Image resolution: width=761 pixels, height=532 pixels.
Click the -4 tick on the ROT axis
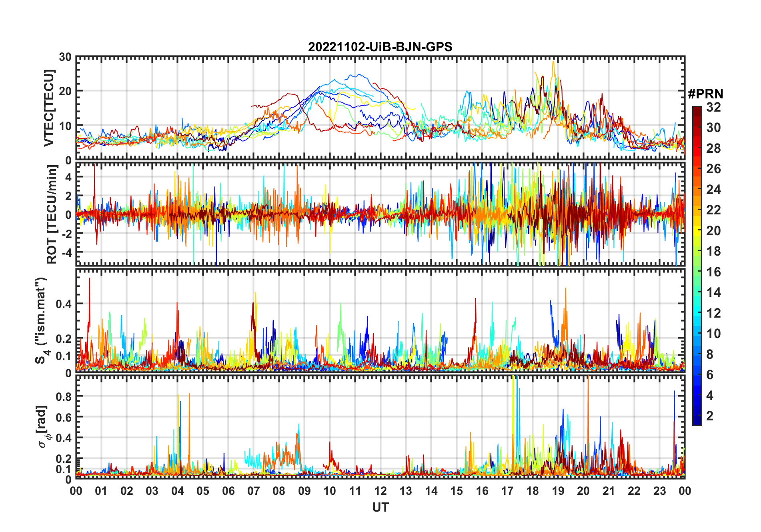pos(68,252)
